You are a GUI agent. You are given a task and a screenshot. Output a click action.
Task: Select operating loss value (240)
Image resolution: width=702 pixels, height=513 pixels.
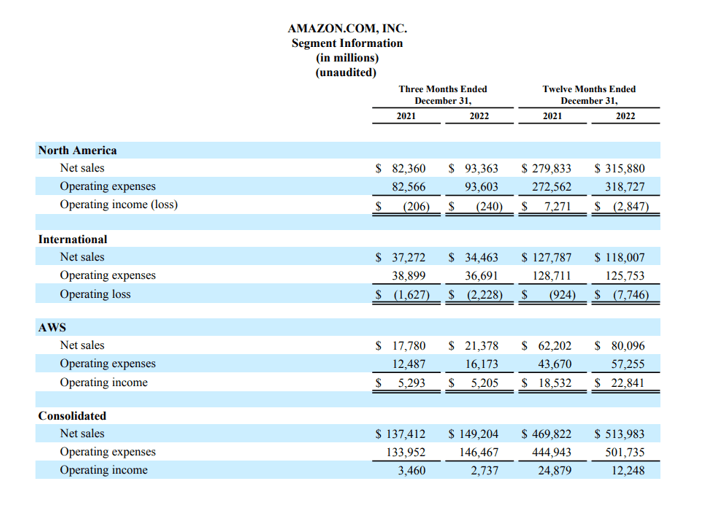489,206
